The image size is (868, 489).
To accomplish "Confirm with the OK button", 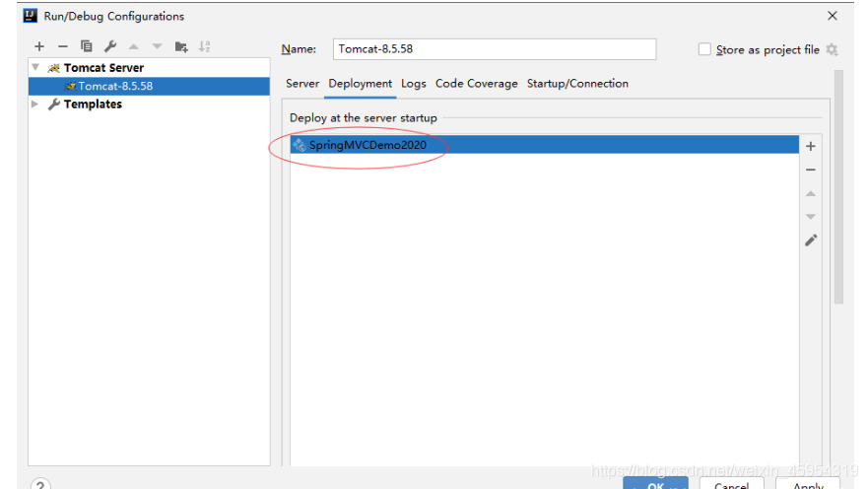I will (655, 483).
